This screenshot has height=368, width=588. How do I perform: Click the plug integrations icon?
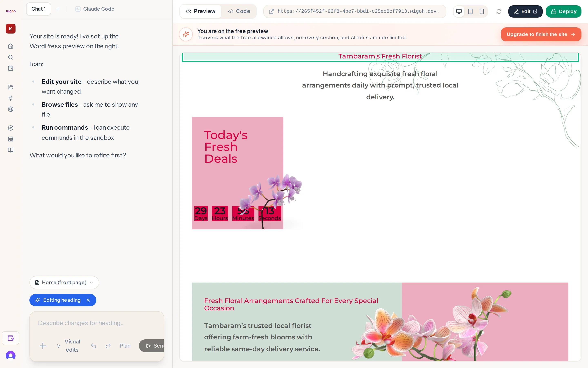point(10,98)
